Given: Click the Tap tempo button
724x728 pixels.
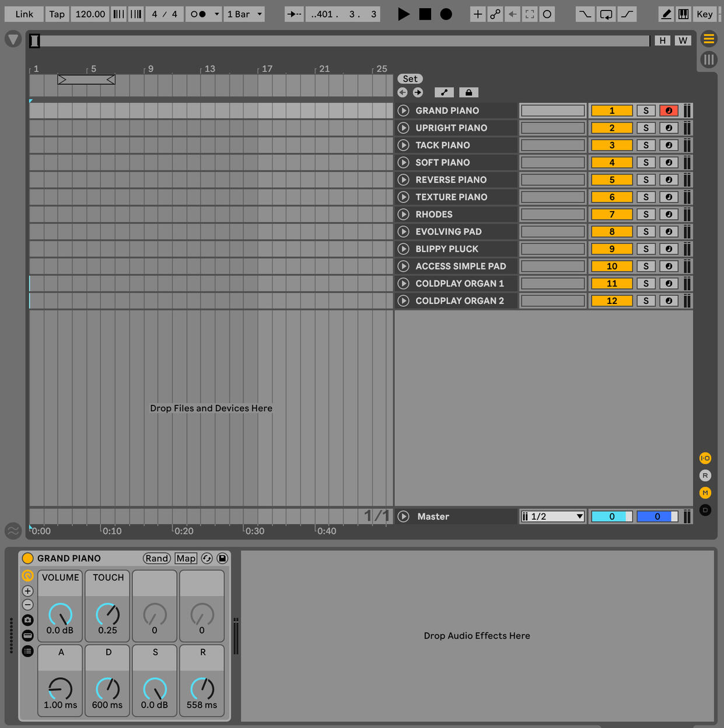Looking at the screenshot, I should pos(57,14).
